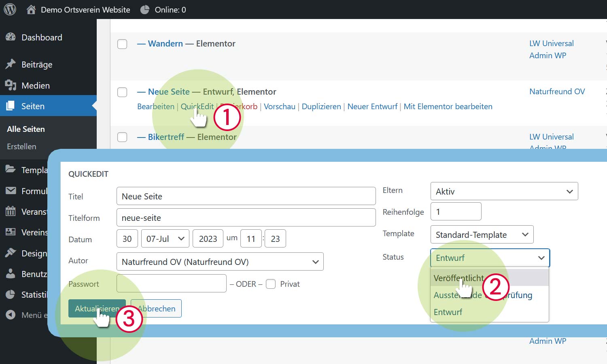Click the Medien media icon
This screenshot has width=607, height=364.
tap(11, 85)
